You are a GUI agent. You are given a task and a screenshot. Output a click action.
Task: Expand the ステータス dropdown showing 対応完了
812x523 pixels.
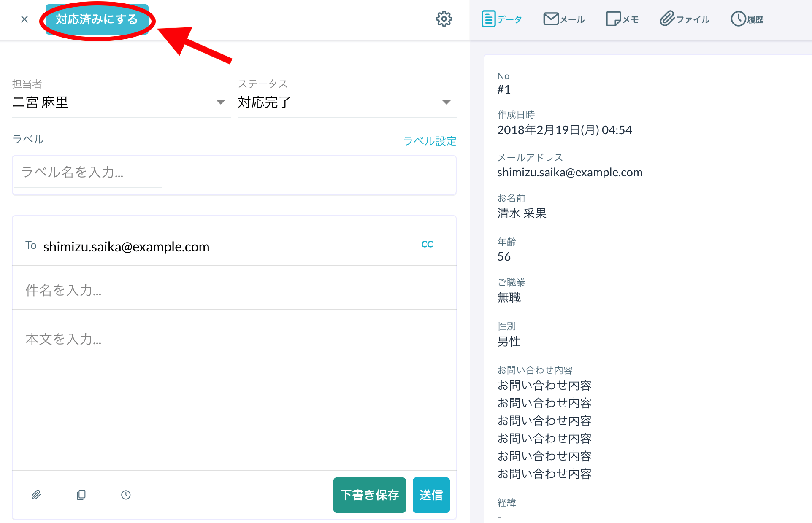click(x=346, y=102)
